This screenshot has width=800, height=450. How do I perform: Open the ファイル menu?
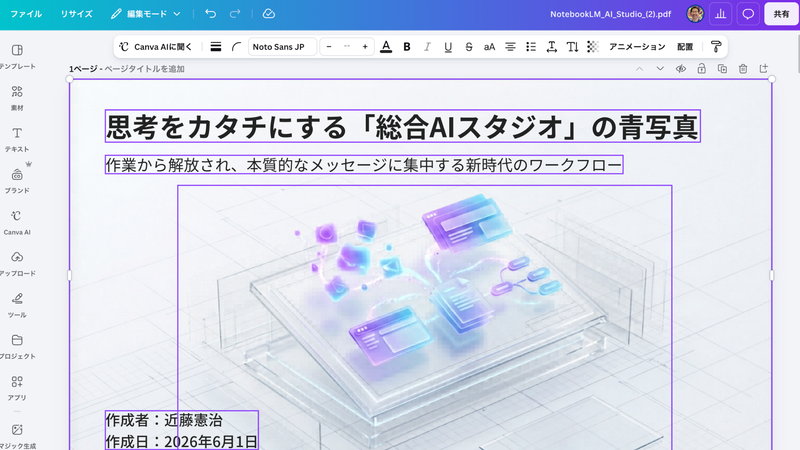pyautogui.click(x=26, y=14)
